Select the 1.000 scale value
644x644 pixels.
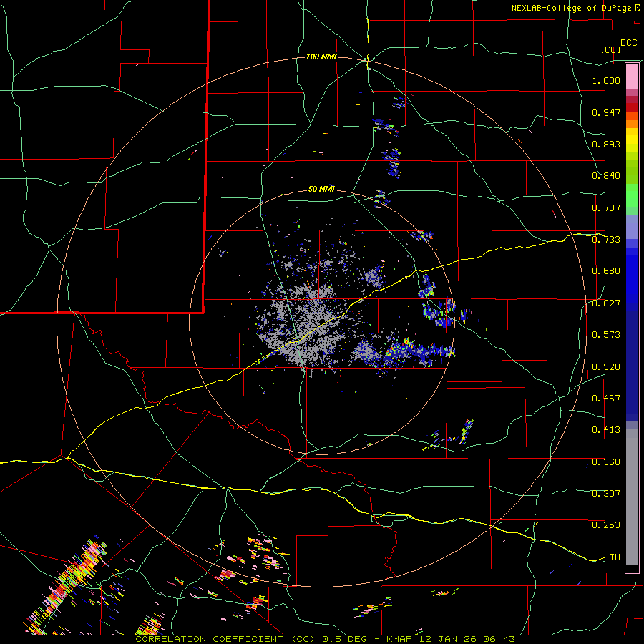[x=606, y=80]
